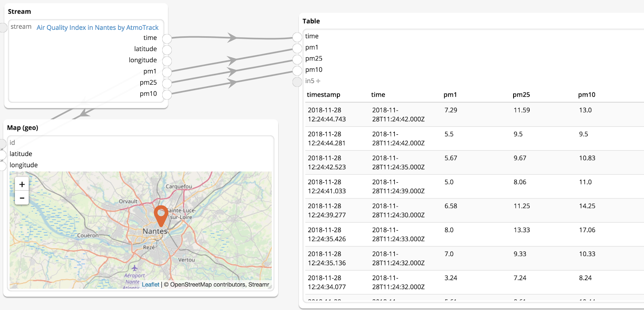Click the Map module latitude input port
Screen dimensions: 644x310
(x=2, y=154)
